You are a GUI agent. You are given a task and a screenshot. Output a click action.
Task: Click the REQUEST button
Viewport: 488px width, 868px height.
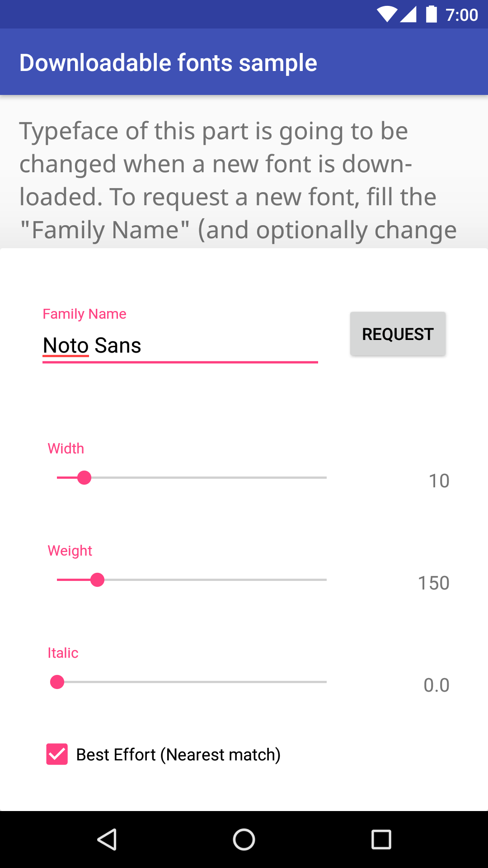tap(398, 334)
